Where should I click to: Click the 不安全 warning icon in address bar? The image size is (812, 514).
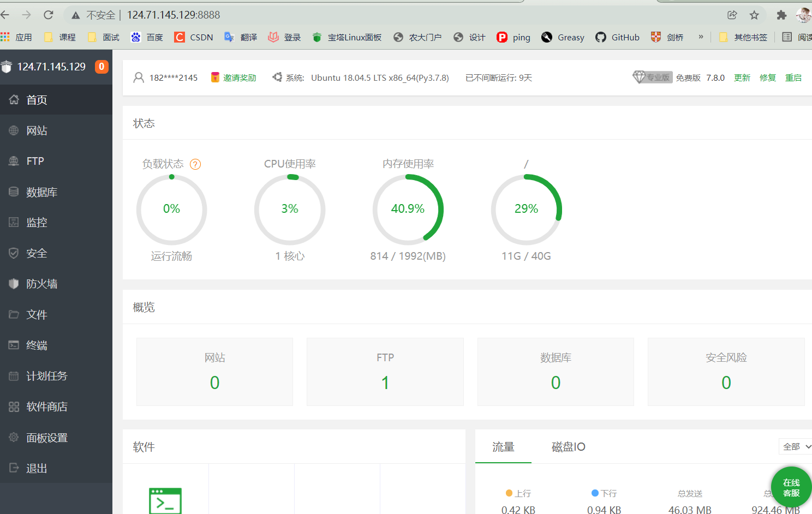(x=76, y=15)
